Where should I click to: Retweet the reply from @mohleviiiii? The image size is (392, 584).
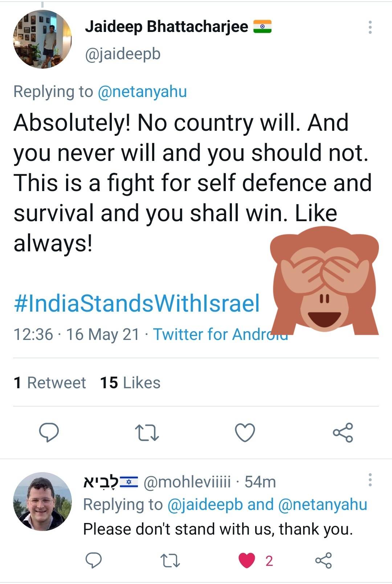[x=170, y=561]
